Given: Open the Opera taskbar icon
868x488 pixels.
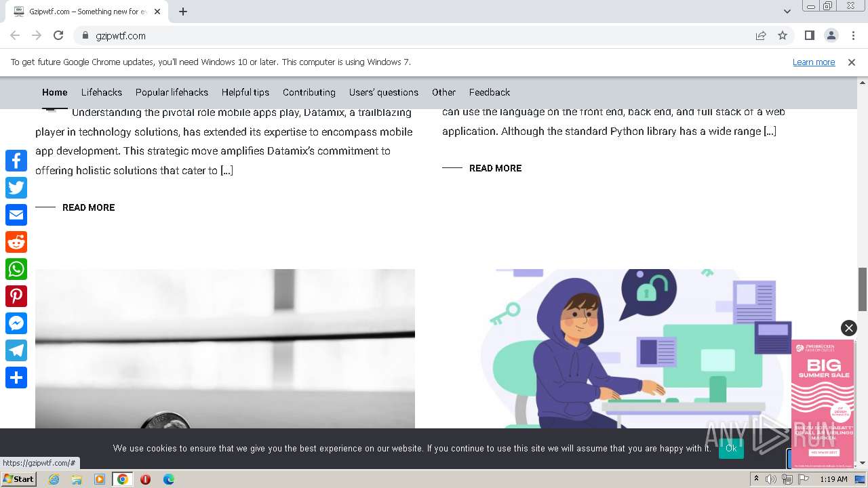Looking at the screenshot, I should (x=145, y=479).
